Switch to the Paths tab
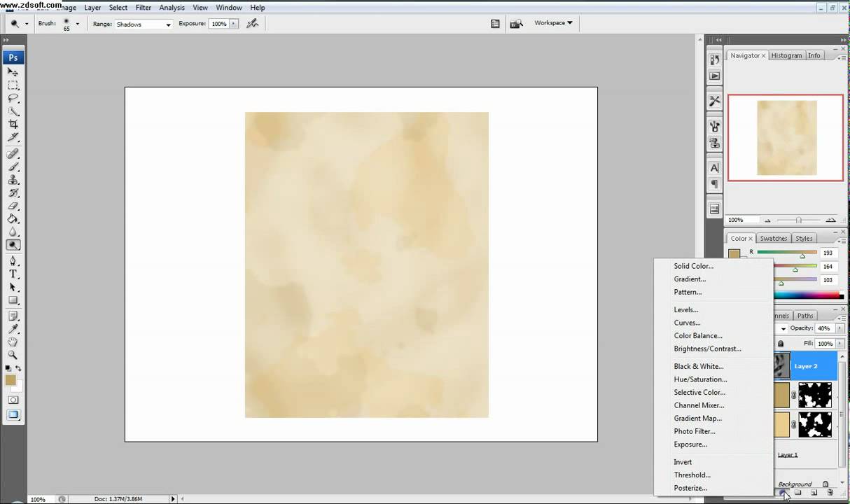The height and width of the screenshot is (504, 850). [805, 316]
